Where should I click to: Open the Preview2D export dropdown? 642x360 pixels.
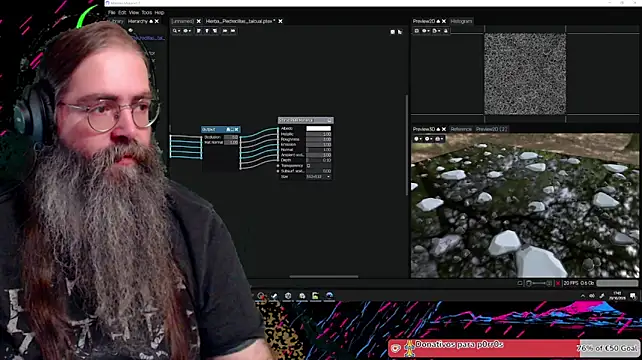[436, 31]
